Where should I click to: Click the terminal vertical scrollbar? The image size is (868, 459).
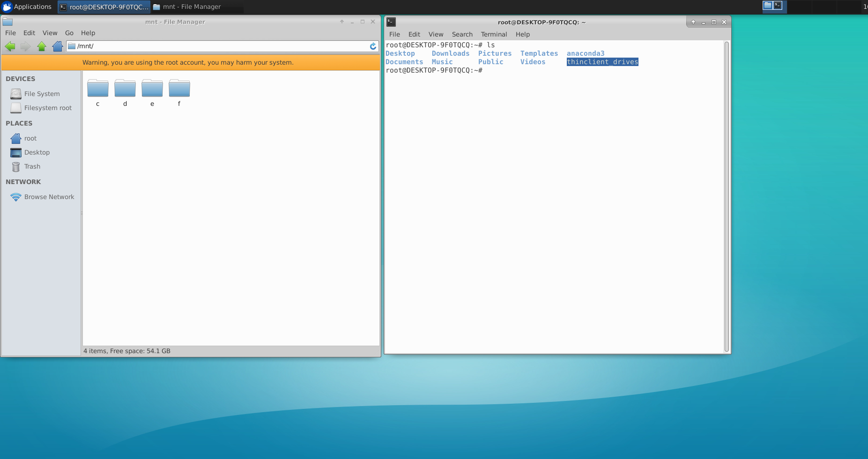[x=727, y=196]
